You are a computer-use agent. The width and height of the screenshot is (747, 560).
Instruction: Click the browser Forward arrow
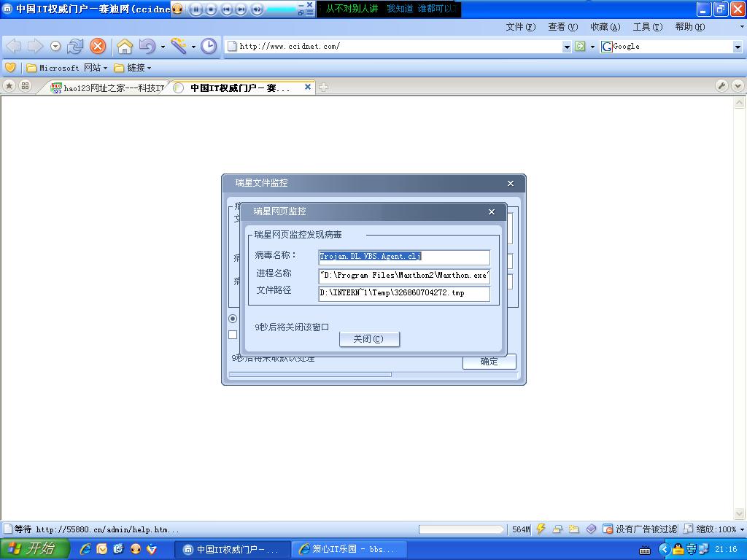coord(35,46)
